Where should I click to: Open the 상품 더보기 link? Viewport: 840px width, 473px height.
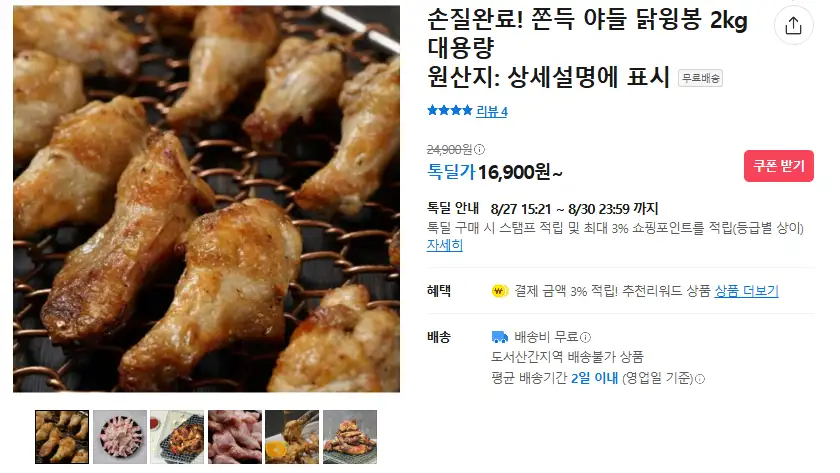tap(746, 291)
